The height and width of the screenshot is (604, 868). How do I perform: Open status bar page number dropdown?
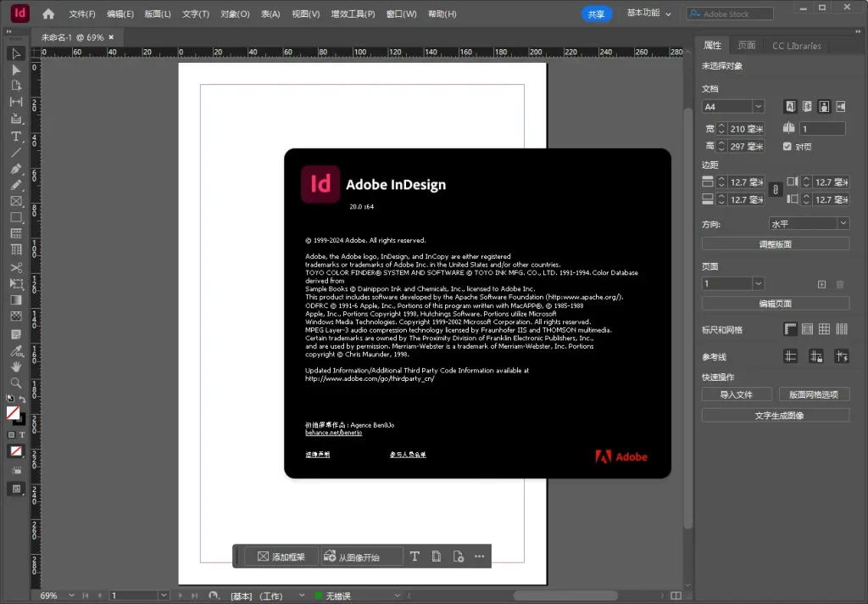[164, 596]
